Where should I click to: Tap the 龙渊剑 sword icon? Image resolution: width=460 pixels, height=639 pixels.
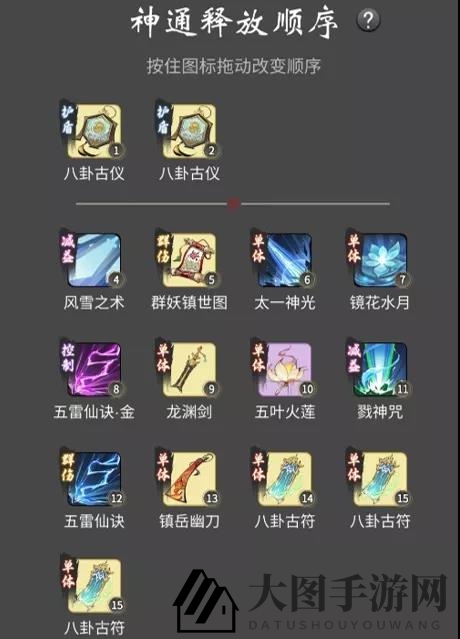[189, 370]
